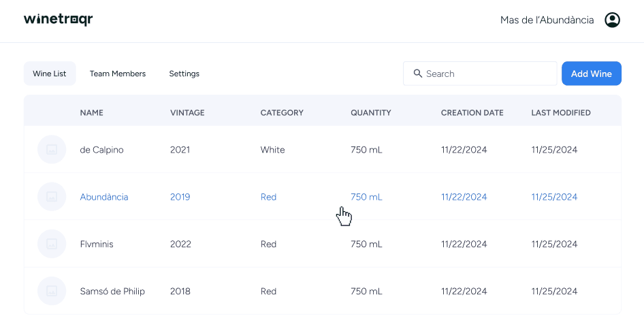This screenshot has width=644, height=327.
Task: Switch to the Team Members tab
Action: pyautogui.click(x=117, y=74)
